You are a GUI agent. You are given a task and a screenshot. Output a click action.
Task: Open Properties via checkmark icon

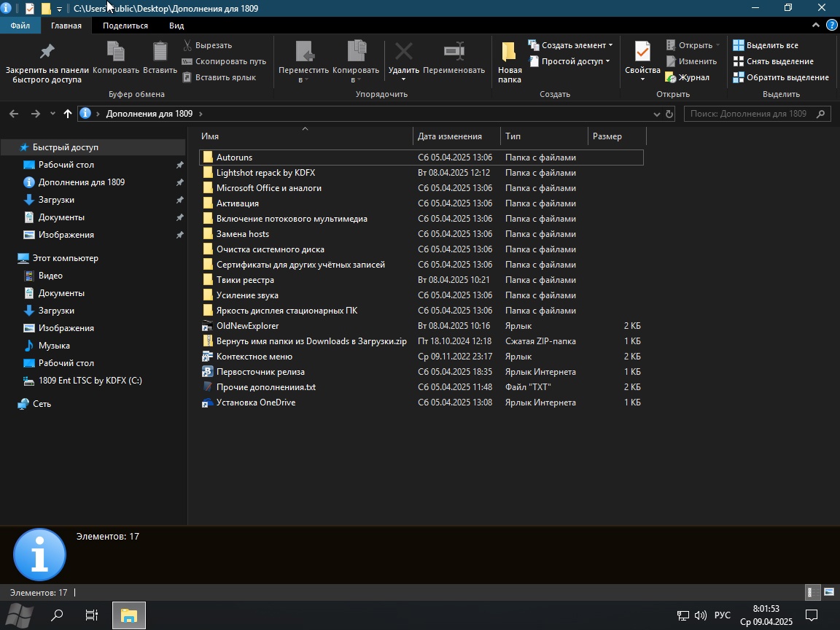pos(642,52)
